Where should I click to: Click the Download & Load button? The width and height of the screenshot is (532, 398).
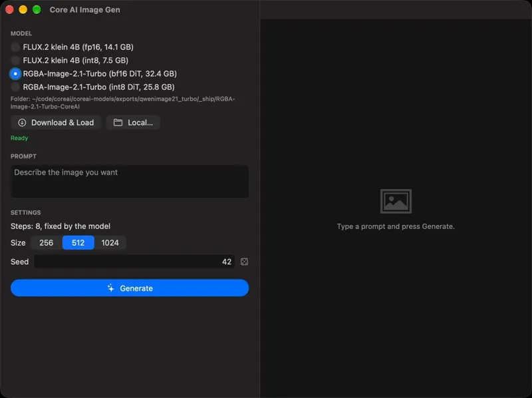click(56, 122)
